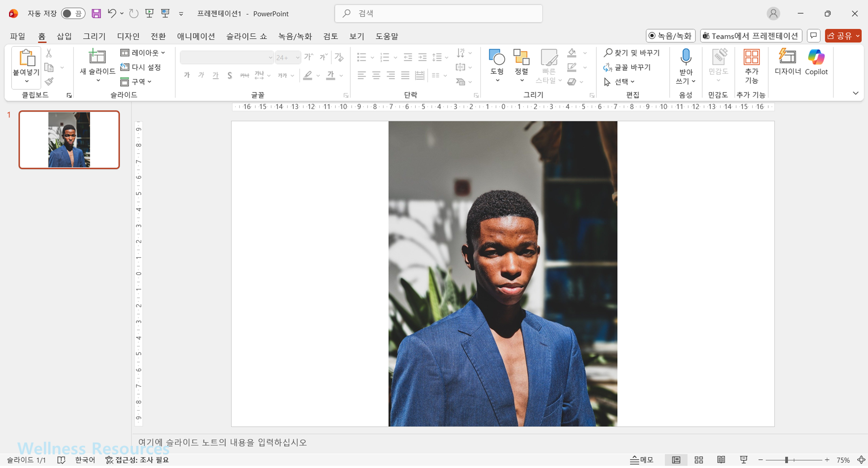
Task: Toggle Justify paragraph alignment
Action: (405, 76)
